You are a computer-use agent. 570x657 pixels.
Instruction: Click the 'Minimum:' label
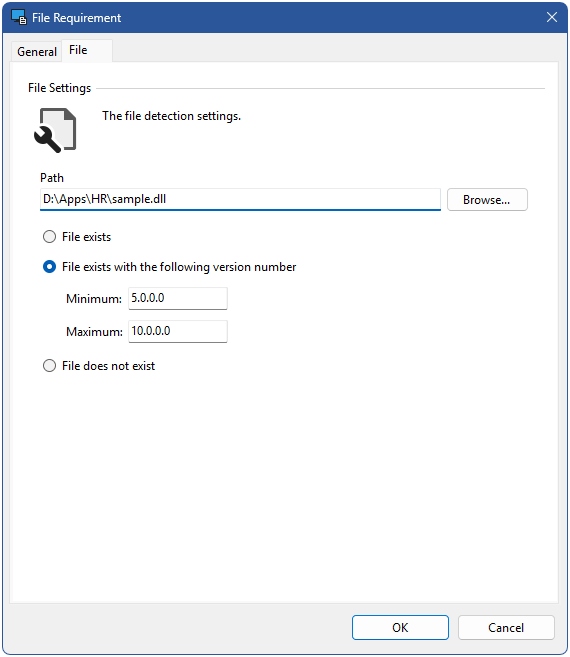coord(94,299)
